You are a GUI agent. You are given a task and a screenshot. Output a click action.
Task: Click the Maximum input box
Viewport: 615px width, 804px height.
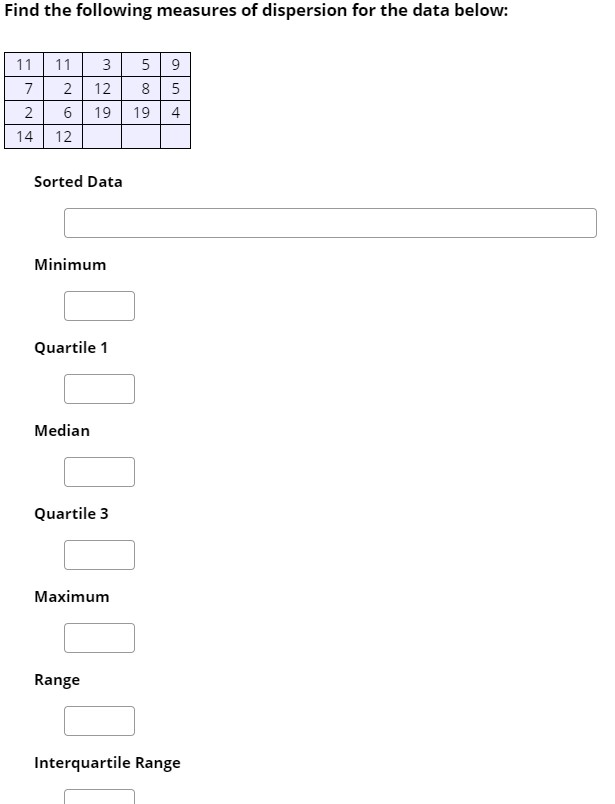coord(99,637)
